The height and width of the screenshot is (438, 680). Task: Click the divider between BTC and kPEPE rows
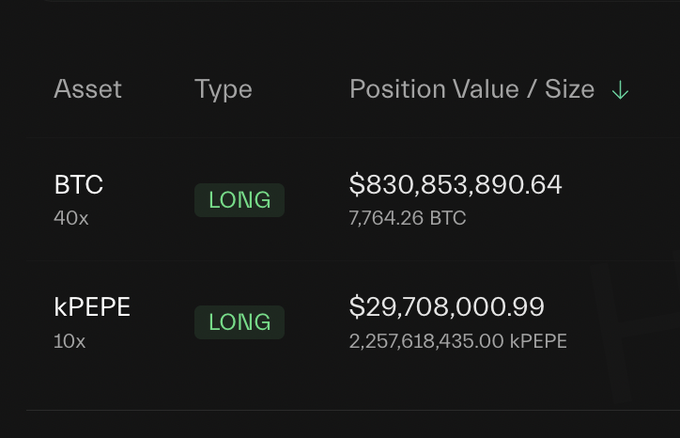click(340, 261)
